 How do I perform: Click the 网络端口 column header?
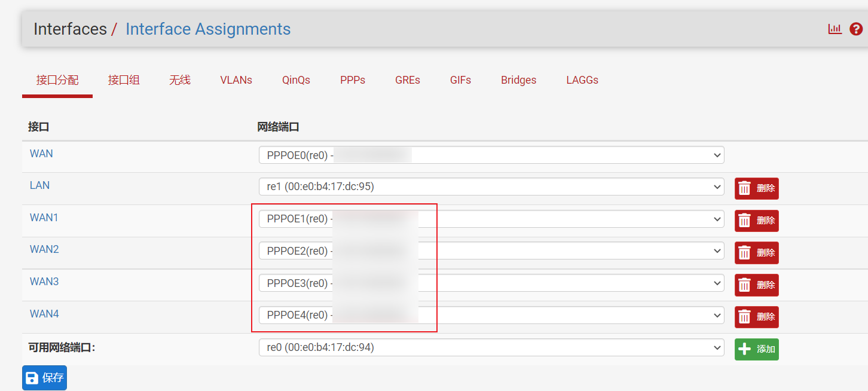(x=278, y=127)
